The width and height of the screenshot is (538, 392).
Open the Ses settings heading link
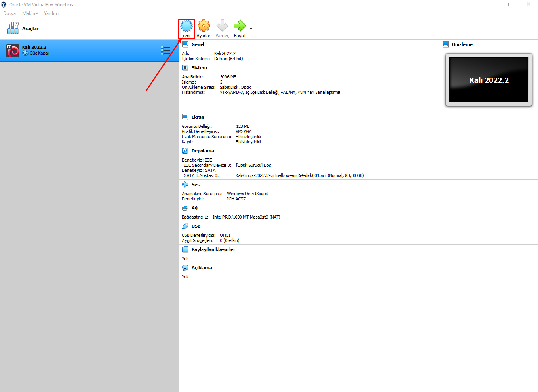(196, 185)
